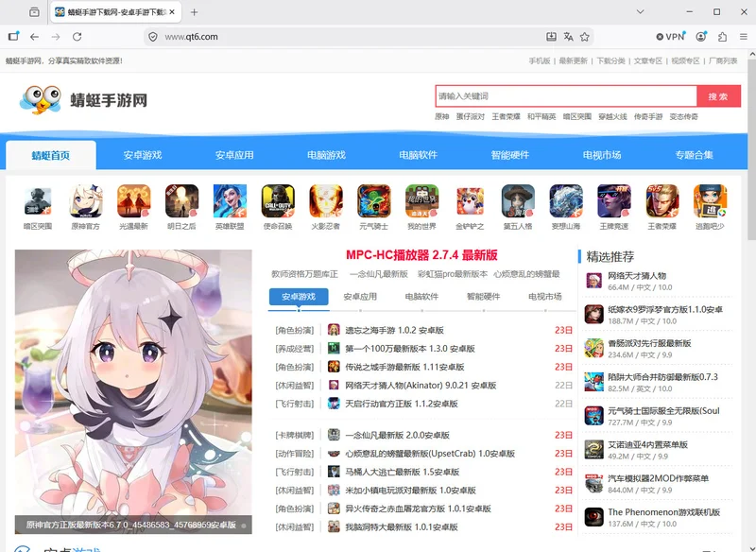Open the browser account profile icon
756x552 pixels.
pos(701,37)
